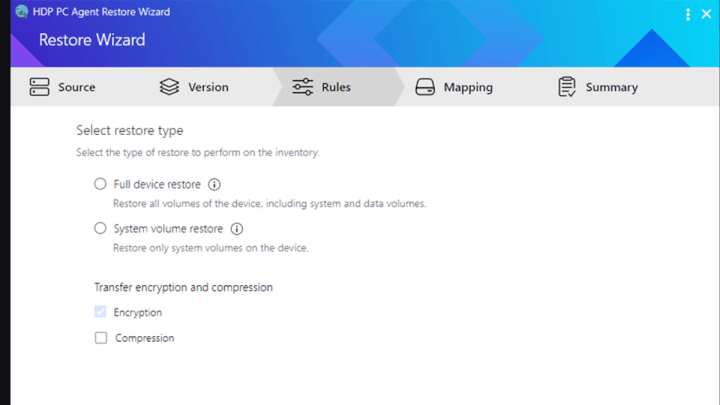Screen dimensions: 720x405
Task: Click 'Transfer encryption and compression' heading text
Action: pyautogui.click(x=183, y=287)
